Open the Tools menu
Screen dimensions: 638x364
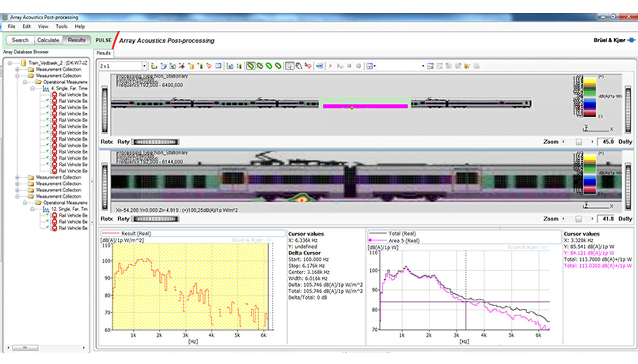[x=62, y=26]
